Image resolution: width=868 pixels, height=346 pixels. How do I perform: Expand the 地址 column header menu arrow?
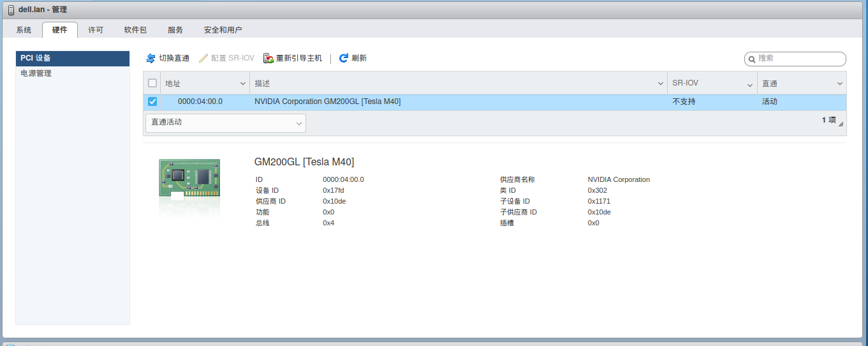(242, 84)
